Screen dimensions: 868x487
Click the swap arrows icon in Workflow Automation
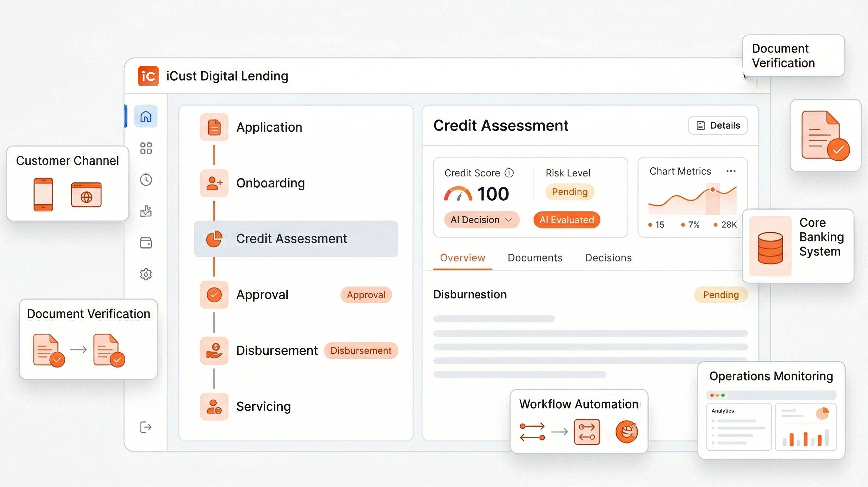(x=532, y=432)
